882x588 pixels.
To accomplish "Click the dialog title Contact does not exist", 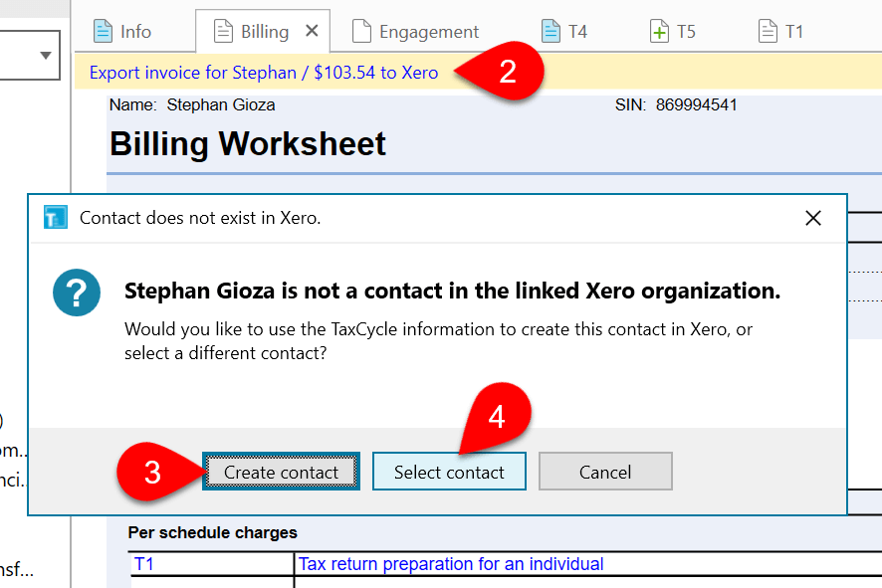I will click(200, 218).
